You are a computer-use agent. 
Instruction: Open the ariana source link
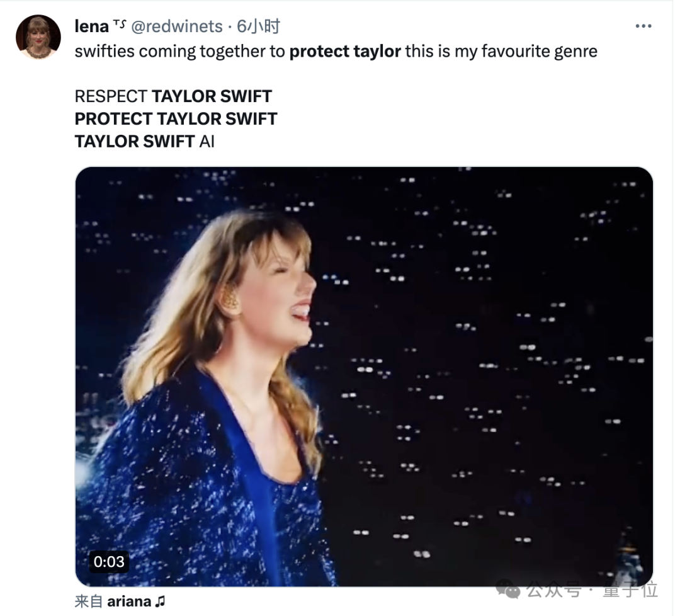(x=129, y=602)
